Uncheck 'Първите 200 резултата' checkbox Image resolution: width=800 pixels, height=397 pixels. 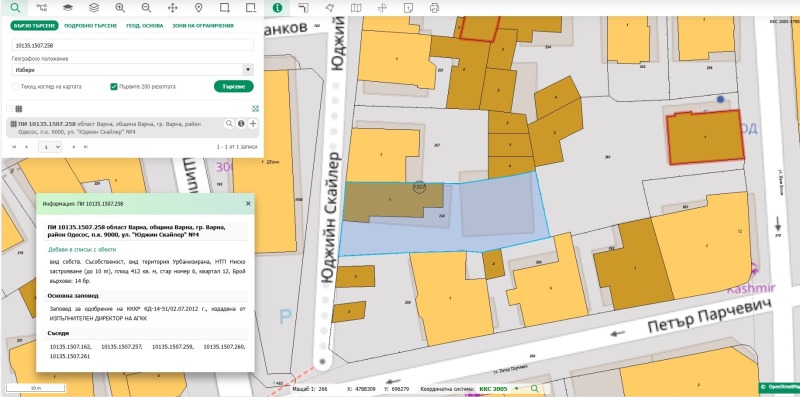tap(114, 87)
